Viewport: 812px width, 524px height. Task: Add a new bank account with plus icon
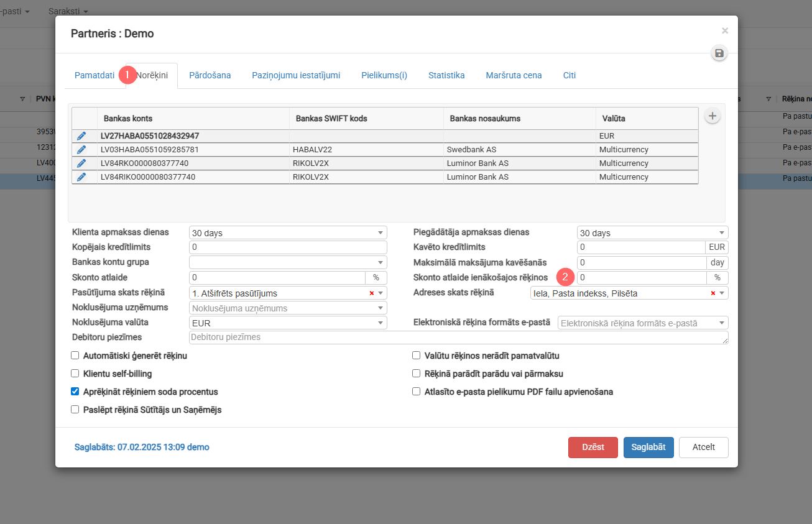(713, 116)
